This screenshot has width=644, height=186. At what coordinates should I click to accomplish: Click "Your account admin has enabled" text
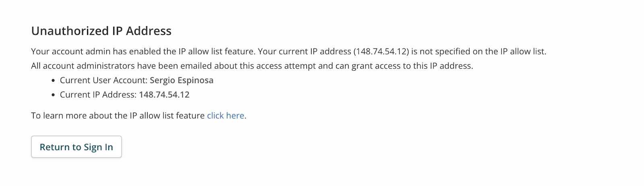click(x=96, y=52)
